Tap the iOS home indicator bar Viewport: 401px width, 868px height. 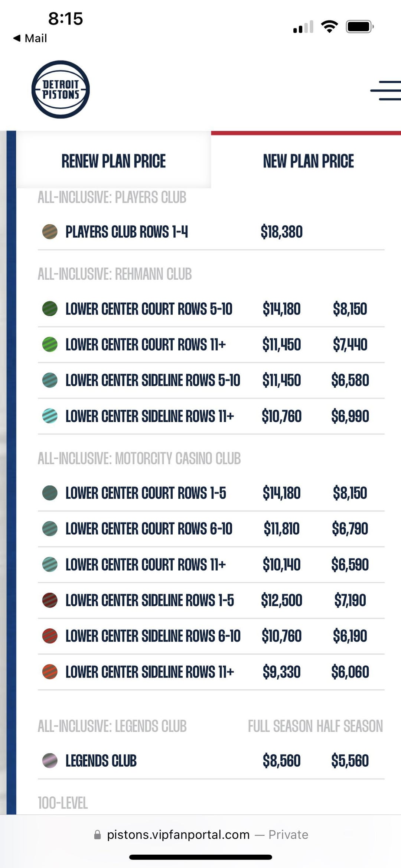200,857
